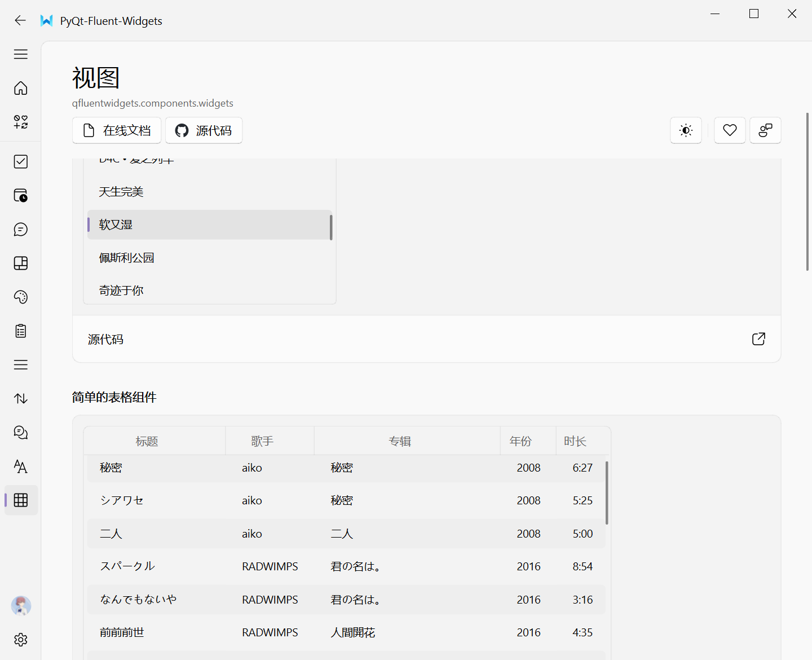Open the date and time sidebar page
The image size is (812, 660).
coord(21,196)
